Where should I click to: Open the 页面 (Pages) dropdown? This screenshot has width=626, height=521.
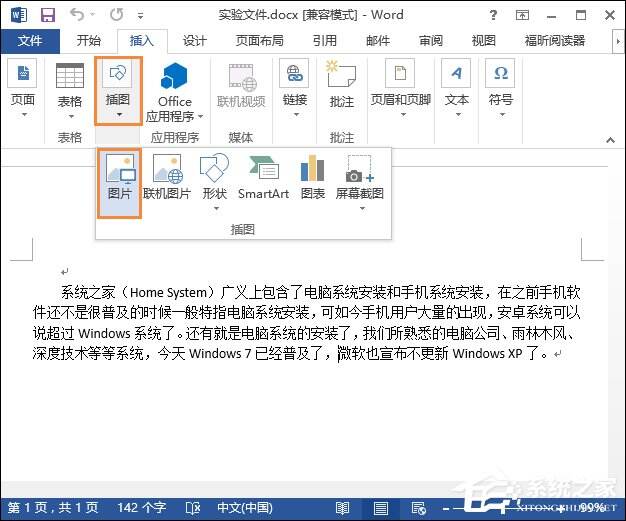(x=23, y=89)
